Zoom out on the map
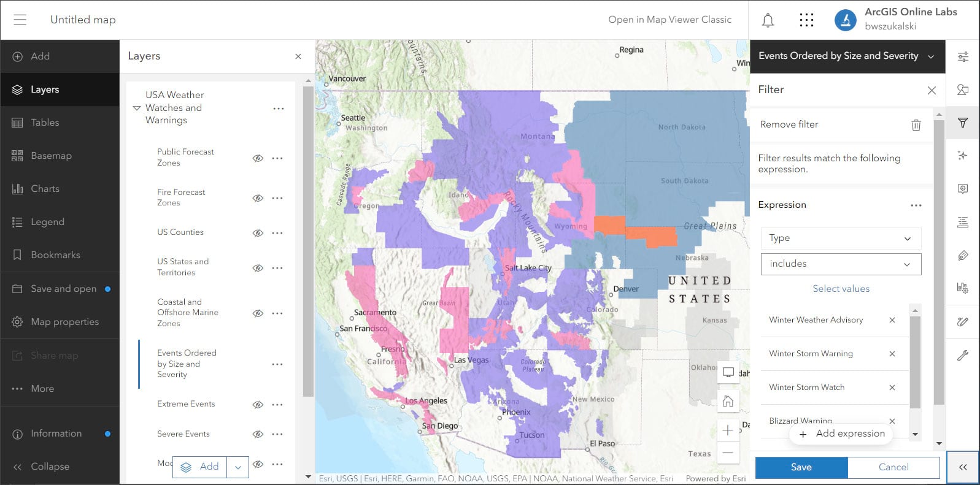The image size is (980, 485). point(728,453)
